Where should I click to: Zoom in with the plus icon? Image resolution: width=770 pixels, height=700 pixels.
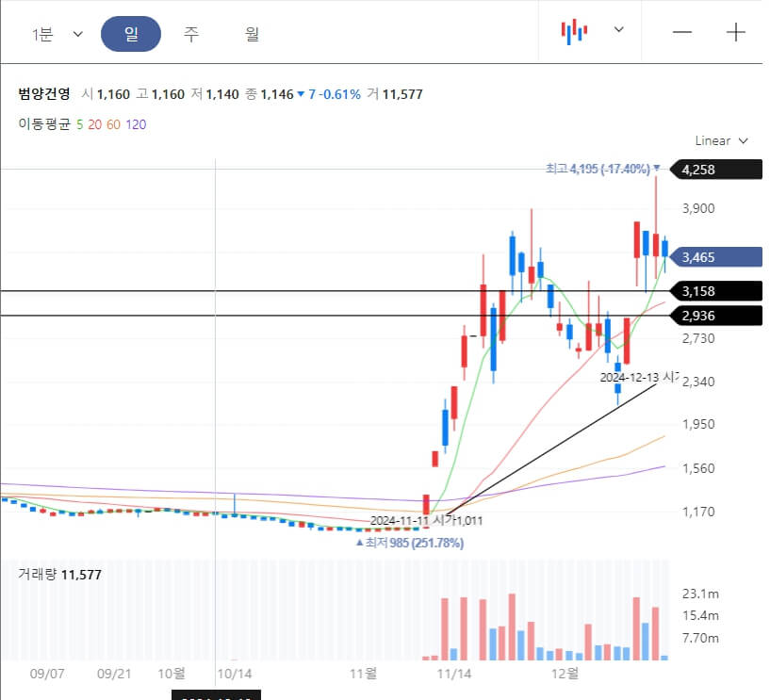click(x=736, y=32)
